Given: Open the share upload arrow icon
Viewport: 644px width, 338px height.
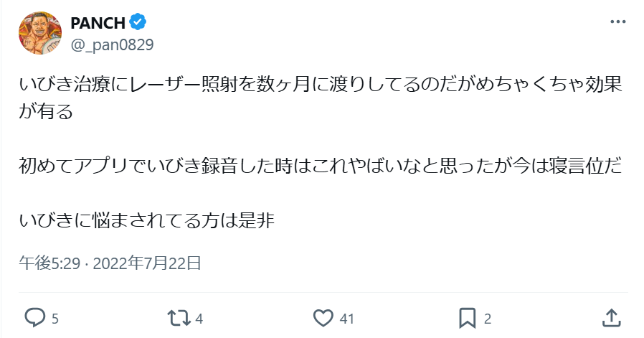Looking at the screenshot, I should pos(611,318).
